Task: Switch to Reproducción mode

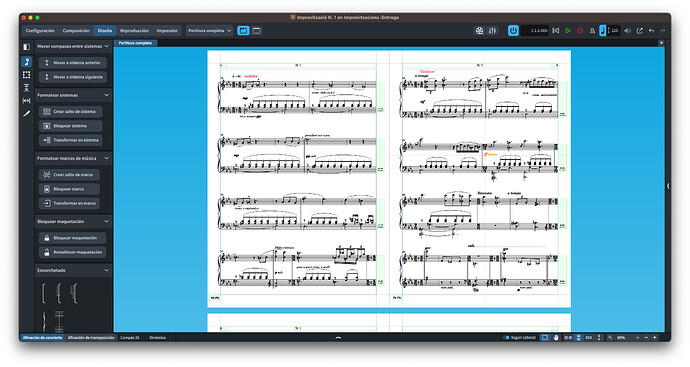Action: pos(134,31)
